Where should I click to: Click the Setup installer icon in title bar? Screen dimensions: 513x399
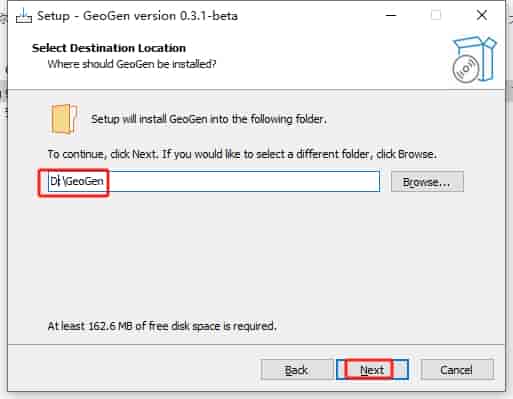[24, 16]
